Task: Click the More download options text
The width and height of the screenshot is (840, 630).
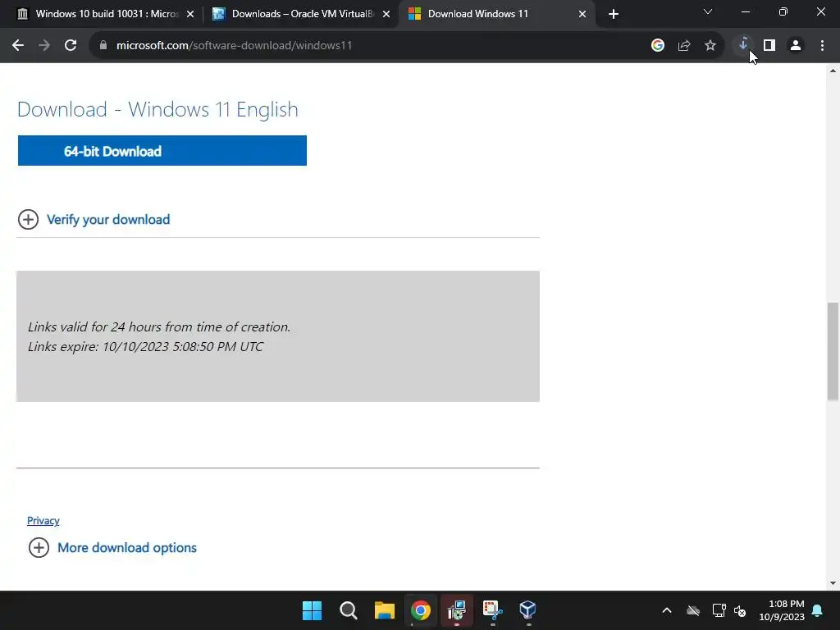Action: (x=127, y=547)
